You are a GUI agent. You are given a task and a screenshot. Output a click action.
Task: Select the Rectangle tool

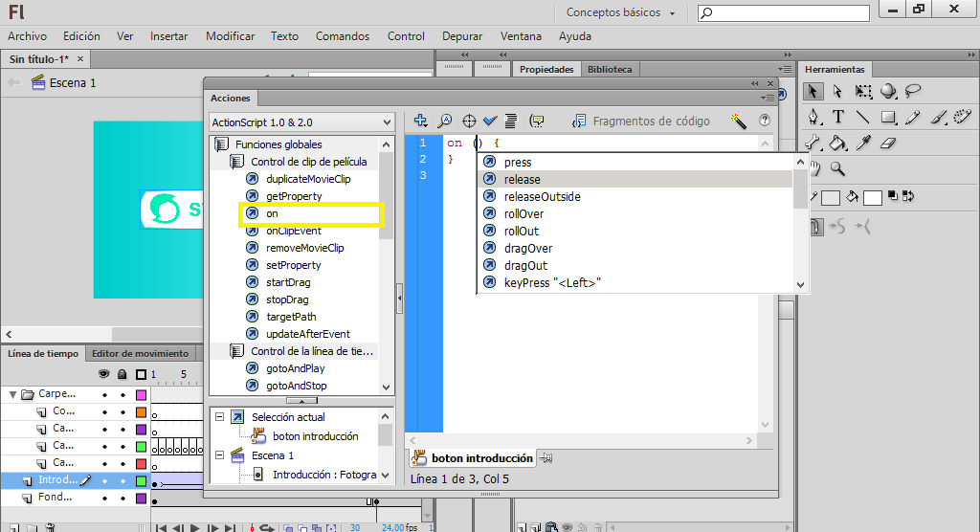888,117
